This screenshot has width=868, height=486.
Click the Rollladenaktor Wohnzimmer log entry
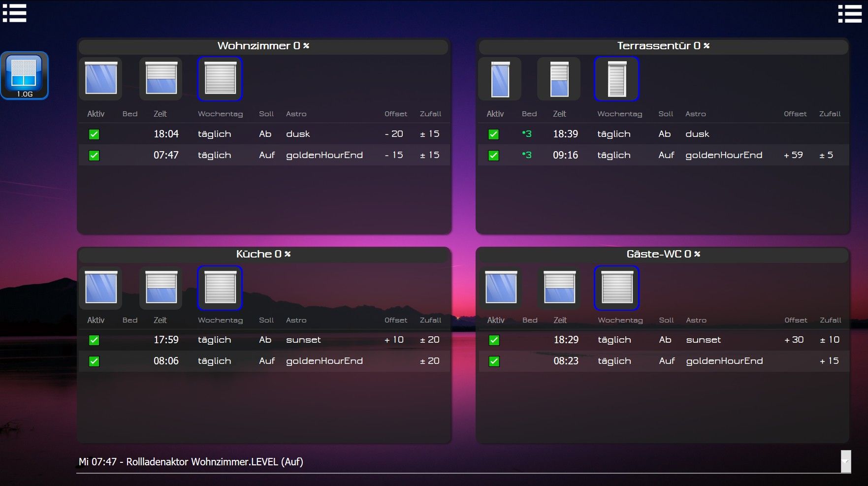point(191,462)
